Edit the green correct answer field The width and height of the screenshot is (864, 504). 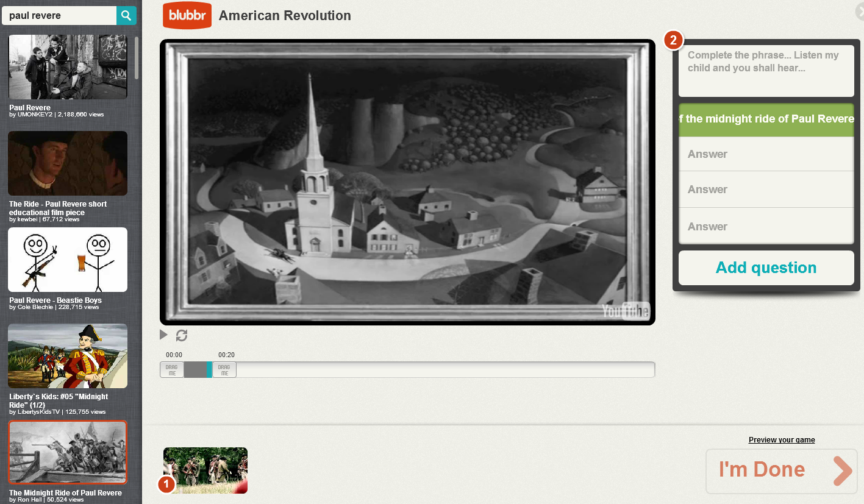(766, 119)
